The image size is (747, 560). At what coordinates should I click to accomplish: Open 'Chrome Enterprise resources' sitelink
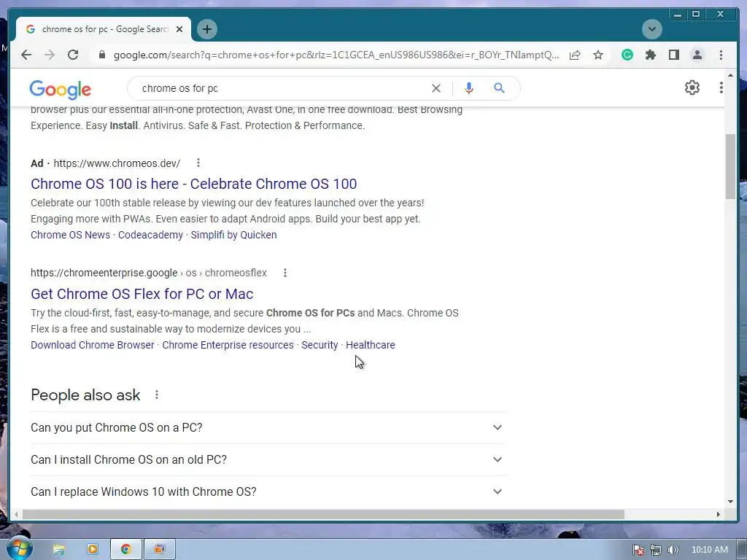(x=228, y=345)
